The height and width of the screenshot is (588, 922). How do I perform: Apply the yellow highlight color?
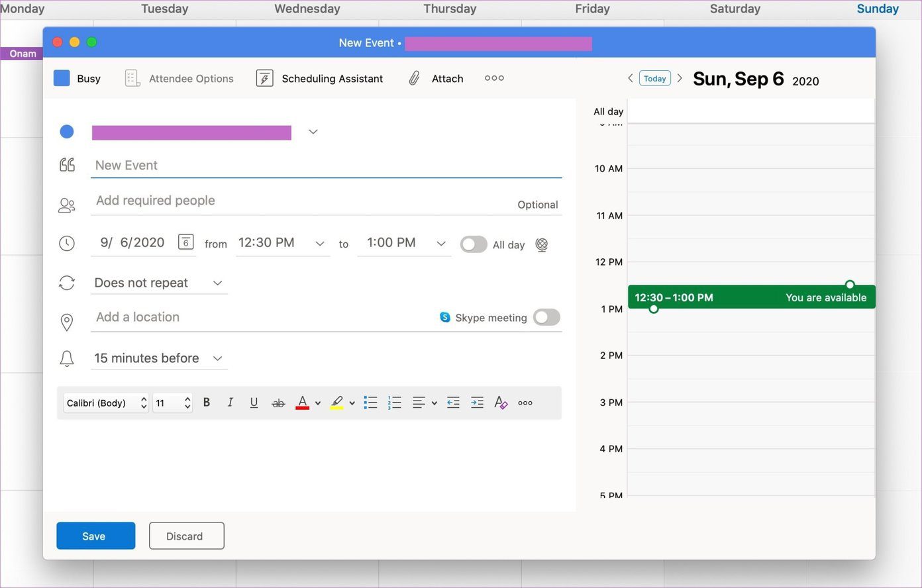336,403
